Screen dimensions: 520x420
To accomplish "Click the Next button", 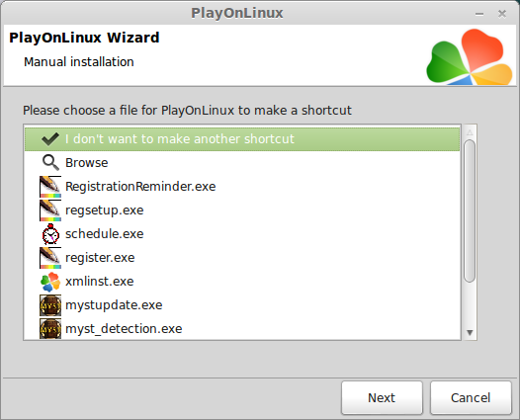I will (382, 398).
